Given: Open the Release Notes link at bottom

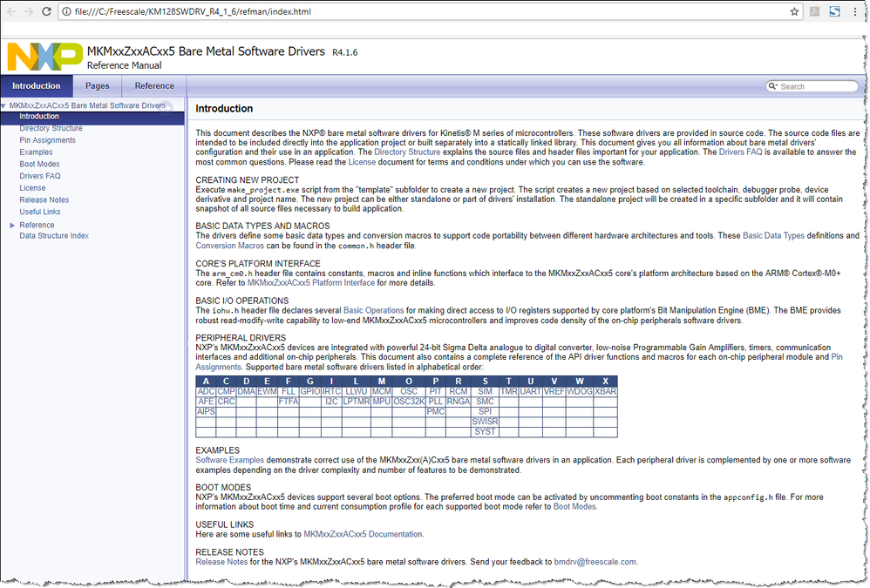Looking at the screenshot, I should click(x=221, y=563).
